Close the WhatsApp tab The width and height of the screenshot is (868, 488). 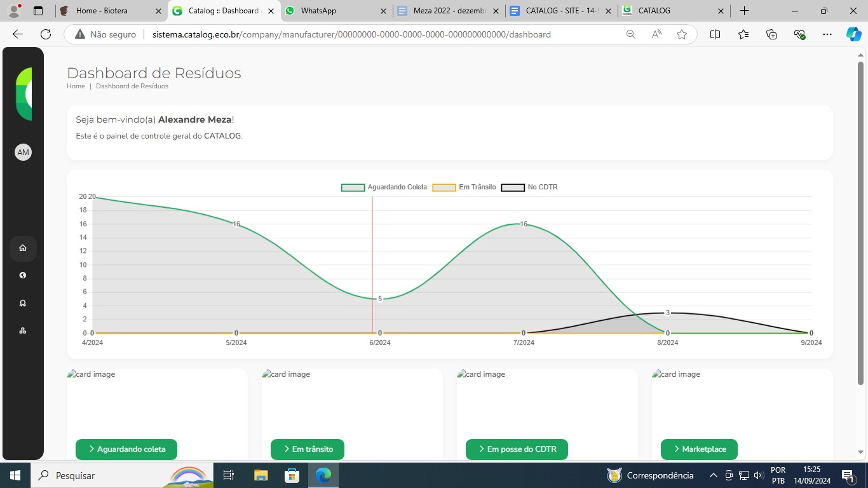[383, 11]
